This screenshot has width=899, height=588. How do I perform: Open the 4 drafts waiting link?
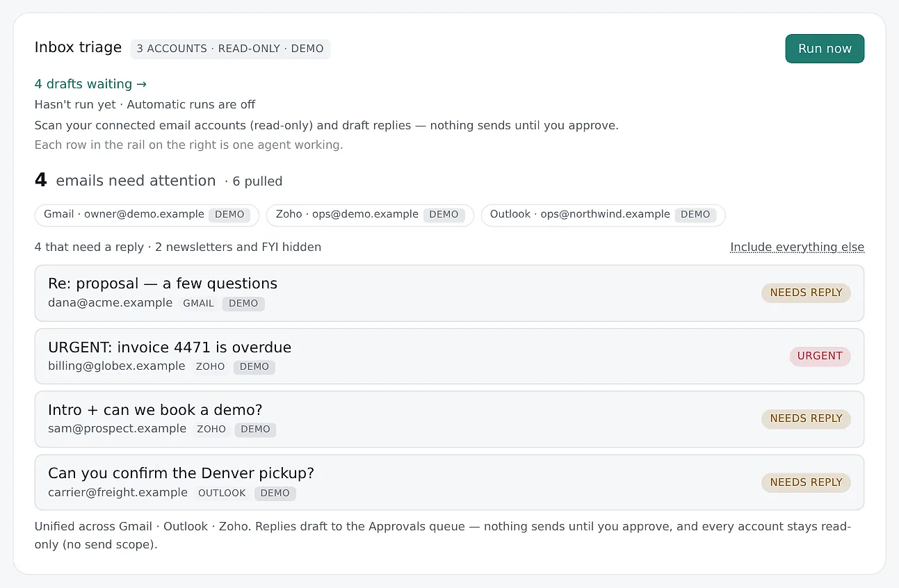(90, 84)
